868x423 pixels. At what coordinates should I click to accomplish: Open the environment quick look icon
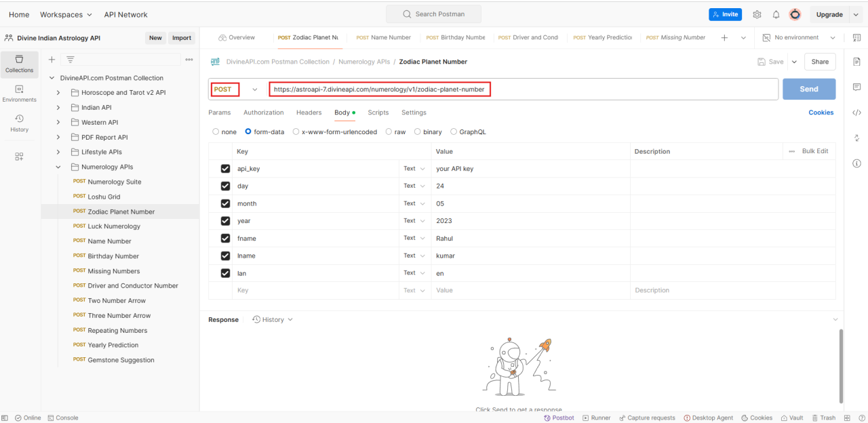click(856, 38)
